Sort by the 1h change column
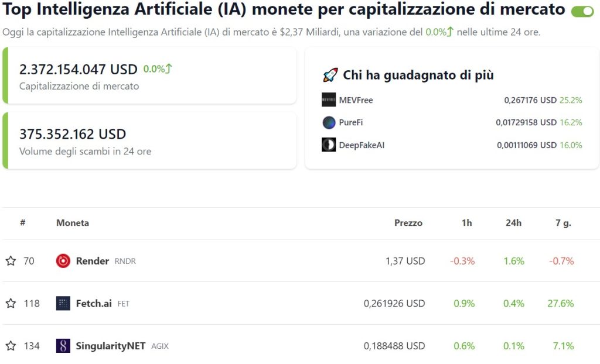Image resolution: width=600 pixels, height=364 pixels. tap(467, 223)
